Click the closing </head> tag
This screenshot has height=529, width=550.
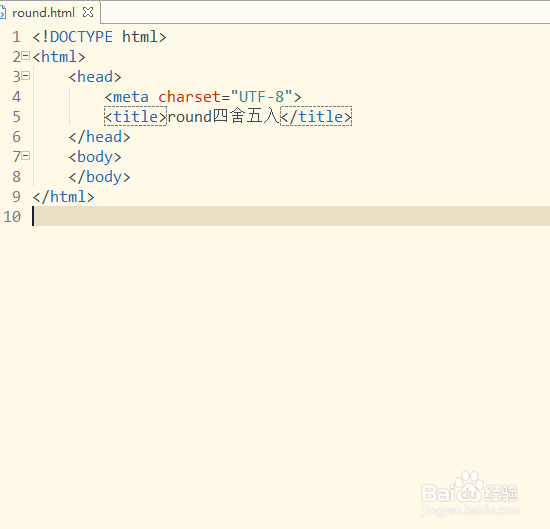(x=99, y=137)
